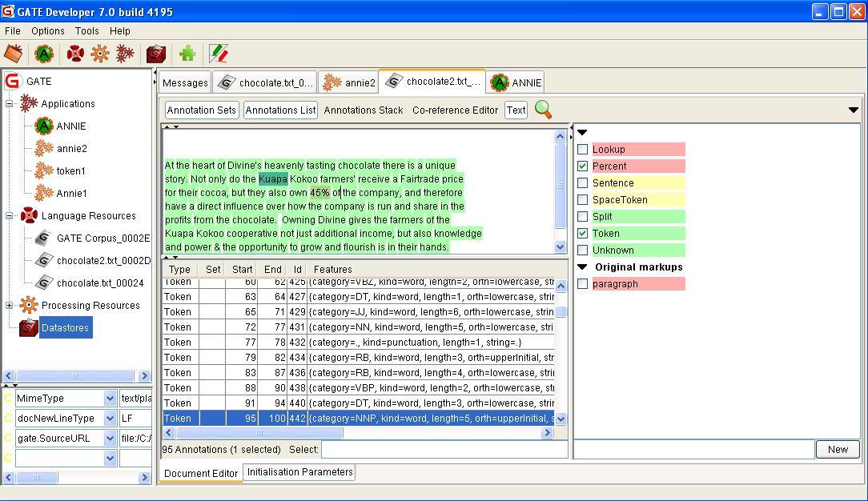Collapse the Original markups set
This screenshot has width=868, height=501.
(x=582, y=267)
